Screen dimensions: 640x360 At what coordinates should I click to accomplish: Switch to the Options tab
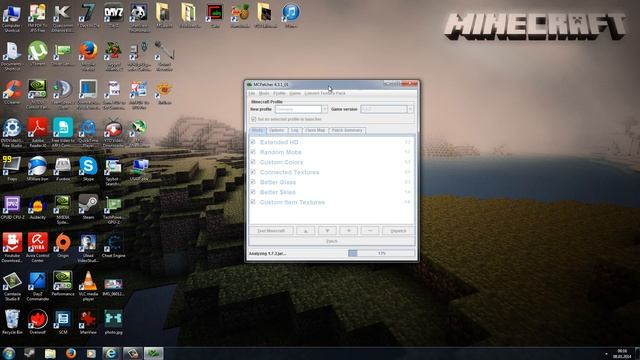pos(276,130)
